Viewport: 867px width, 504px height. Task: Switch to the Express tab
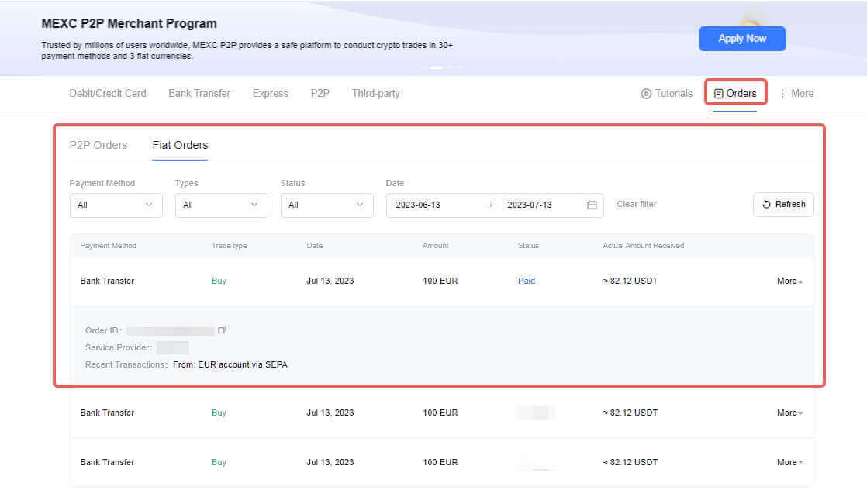271,93
